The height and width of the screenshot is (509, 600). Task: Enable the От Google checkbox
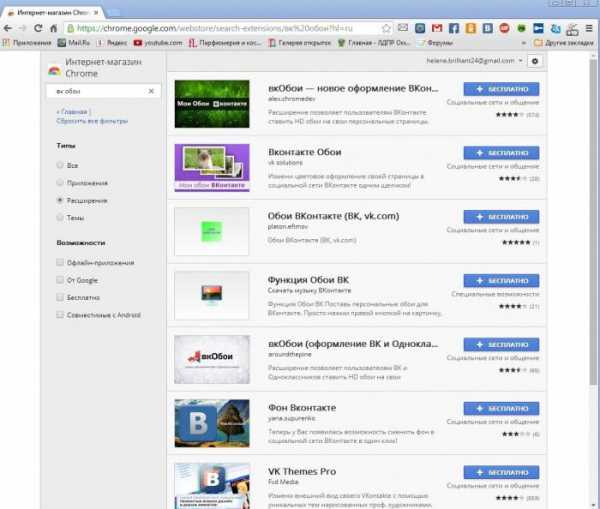(60, 280)
